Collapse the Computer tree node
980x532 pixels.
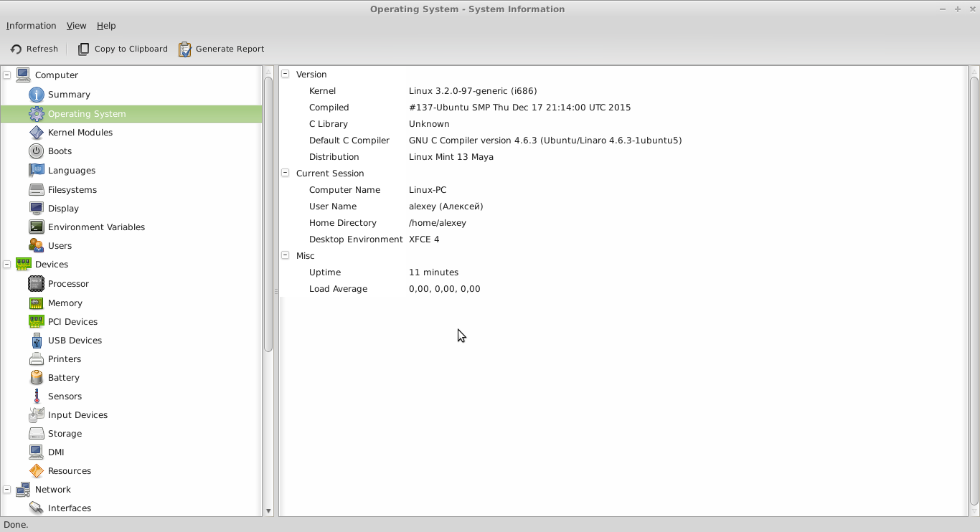pyautogui.click(x=7, y=75)
